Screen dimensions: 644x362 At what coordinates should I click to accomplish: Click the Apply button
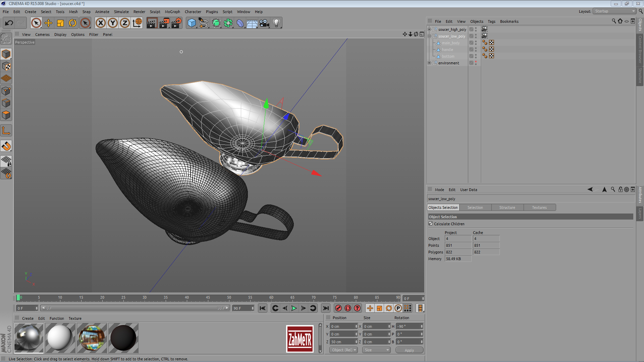point(409,350)
